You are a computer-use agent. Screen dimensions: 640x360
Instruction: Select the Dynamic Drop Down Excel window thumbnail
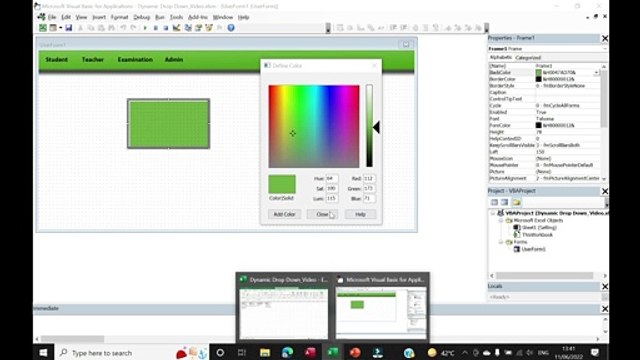click(284, 307)
